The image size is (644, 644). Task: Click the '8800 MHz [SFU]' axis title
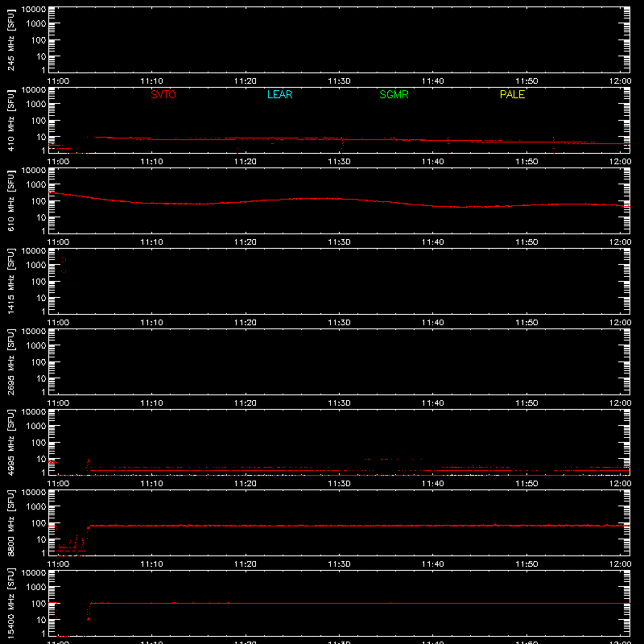[11, 522]
